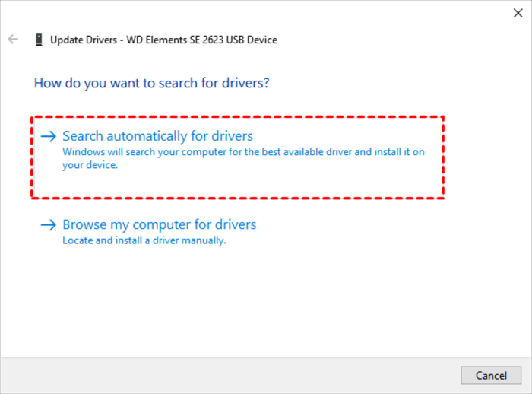The width and height of the screenshot is (532, 394).
Task: Click 'Update Drivers - WD Elements SE 2623 USB Device' title
Action: pyautogui.click(x=164, y=40)
